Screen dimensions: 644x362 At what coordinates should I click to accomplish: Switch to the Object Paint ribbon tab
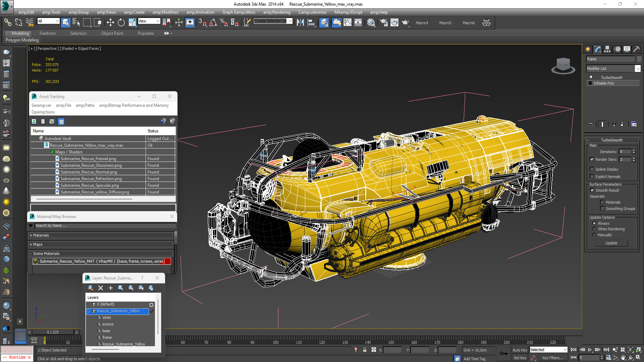(x=112, y=33)
